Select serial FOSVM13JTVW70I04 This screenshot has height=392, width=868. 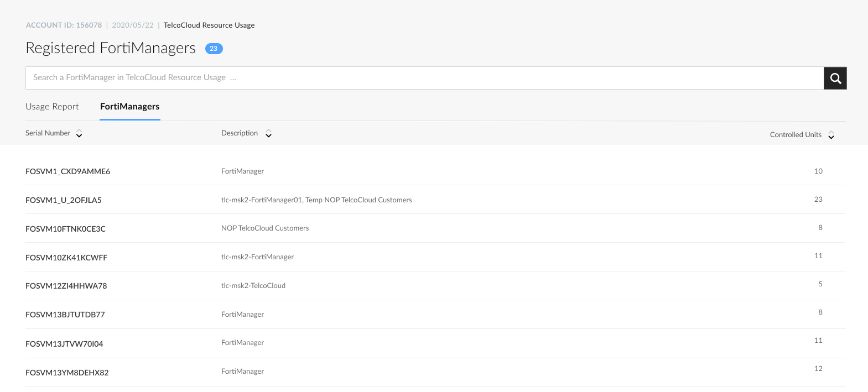pos(64,344)
